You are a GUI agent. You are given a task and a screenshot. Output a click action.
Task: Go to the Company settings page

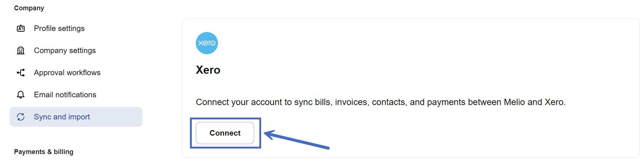[x=65, y=50]
